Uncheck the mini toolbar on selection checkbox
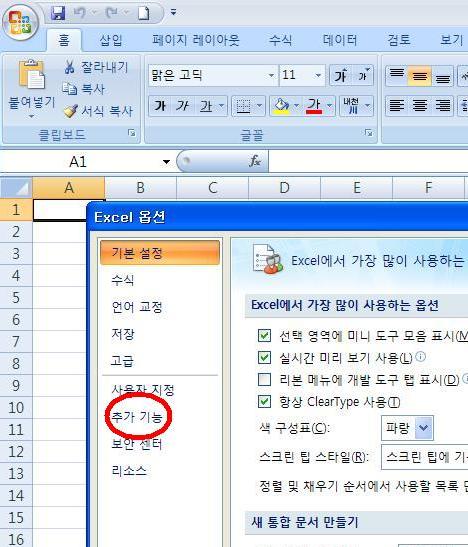 (264, 336)
